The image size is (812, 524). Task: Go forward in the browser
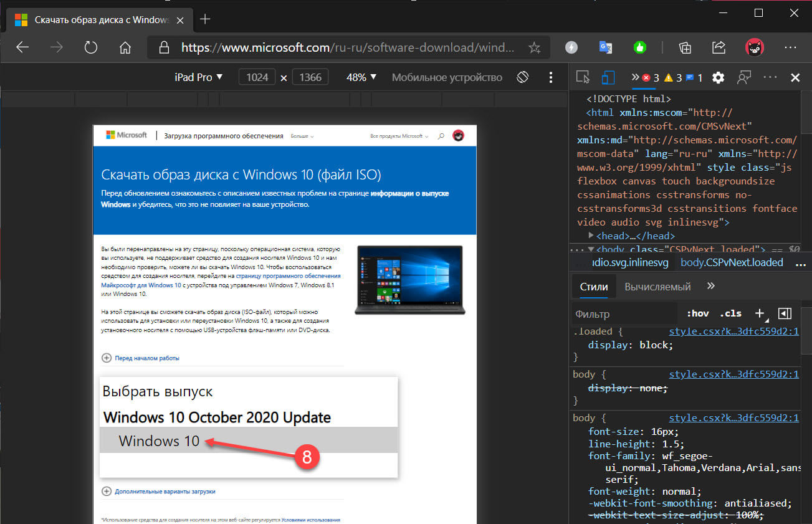point(57,47)
